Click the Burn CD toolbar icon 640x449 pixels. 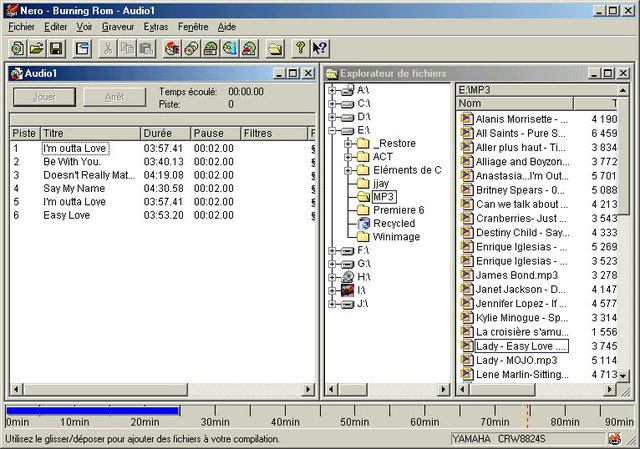(172, 49)
